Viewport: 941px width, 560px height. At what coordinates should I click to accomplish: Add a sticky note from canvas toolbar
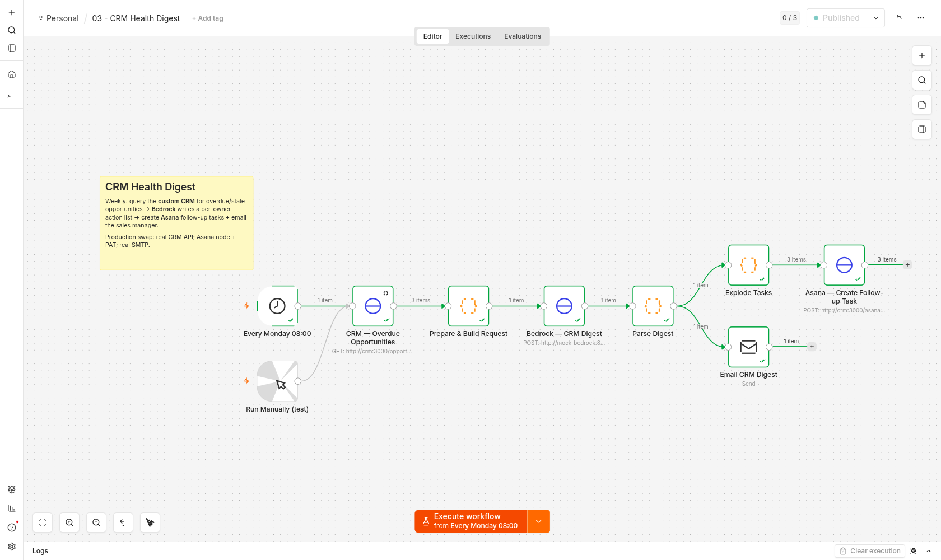tap(922, 105)
